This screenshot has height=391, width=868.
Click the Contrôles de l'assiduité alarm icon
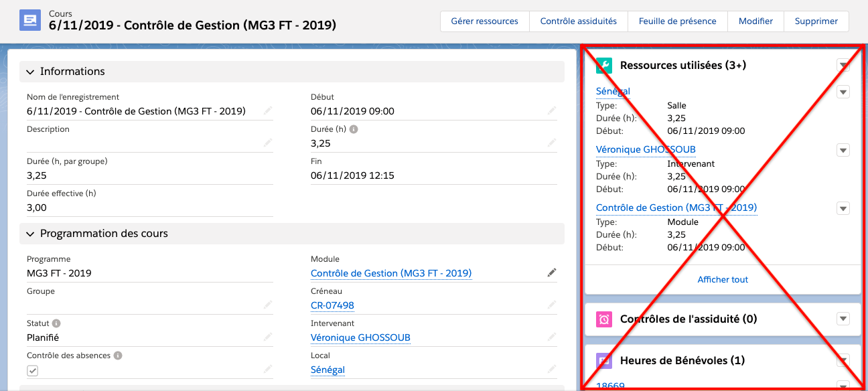click(x=604, y=319)
